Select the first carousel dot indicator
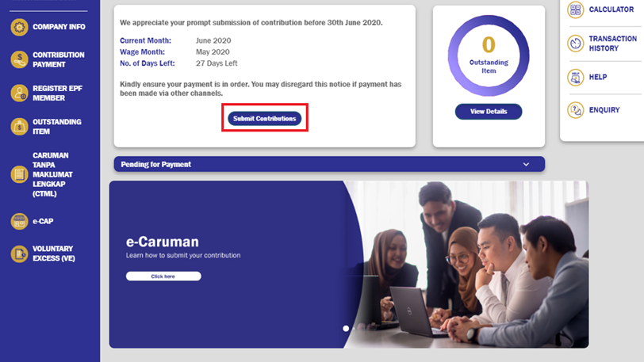The height and width of the screenshot is (362, 644). click(346, 329)
